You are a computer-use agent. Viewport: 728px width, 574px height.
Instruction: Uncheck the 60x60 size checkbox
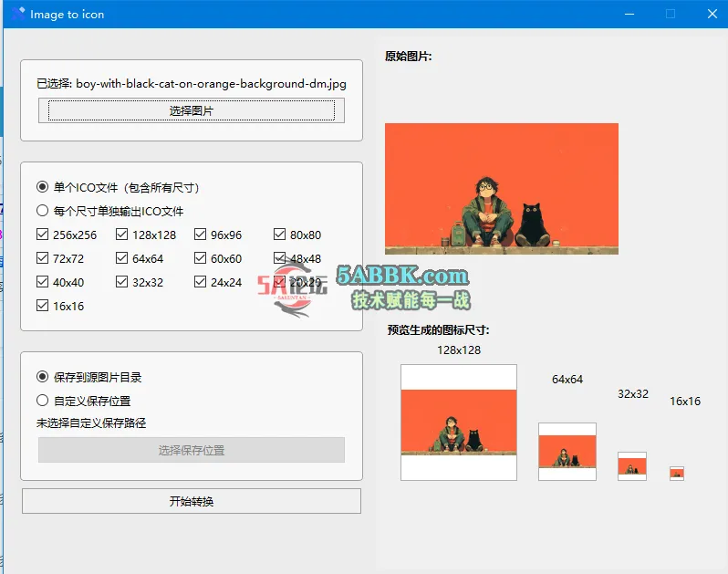pyautogui.click(x=200, y=257)
